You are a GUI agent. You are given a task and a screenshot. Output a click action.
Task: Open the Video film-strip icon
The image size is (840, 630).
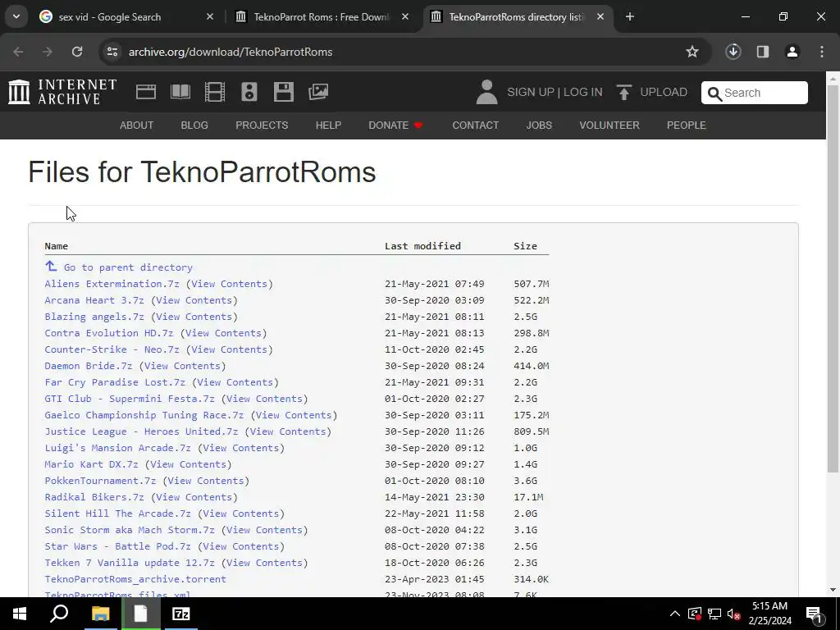pyautogui.click(x=215, y=92)
